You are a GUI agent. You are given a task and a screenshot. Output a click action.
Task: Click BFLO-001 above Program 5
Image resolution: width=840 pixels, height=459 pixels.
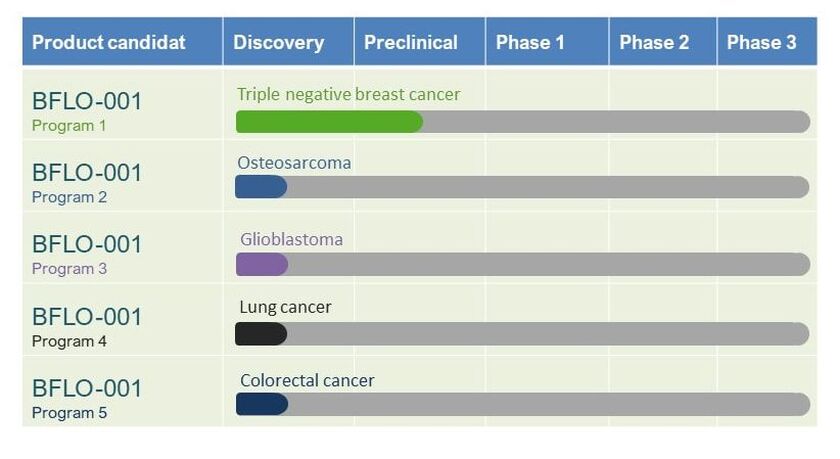(87, 388)
